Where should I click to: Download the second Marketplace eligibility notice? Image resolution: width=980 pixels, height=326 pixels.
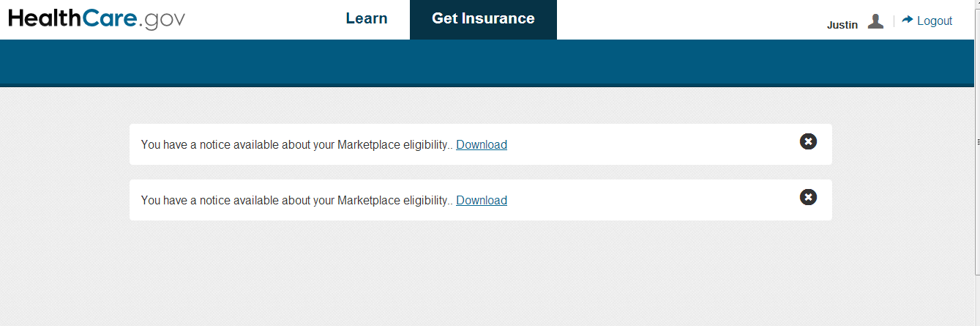pos(481,201)
